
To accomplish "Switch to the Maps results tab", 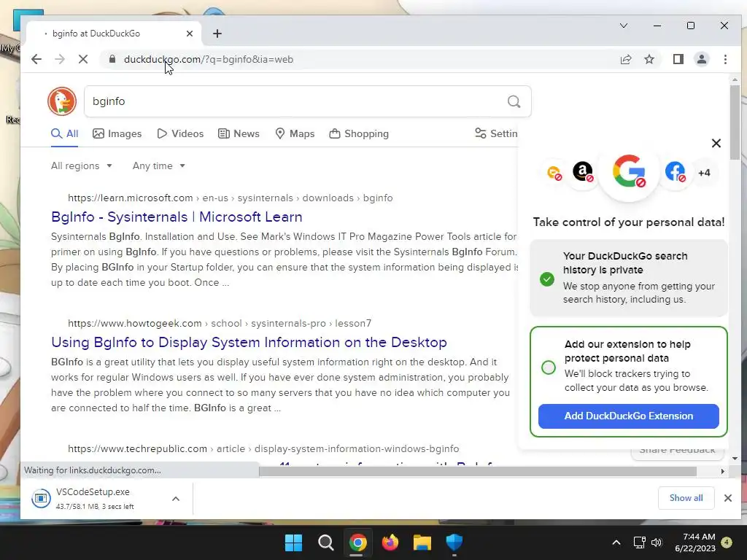I will 295,134.
